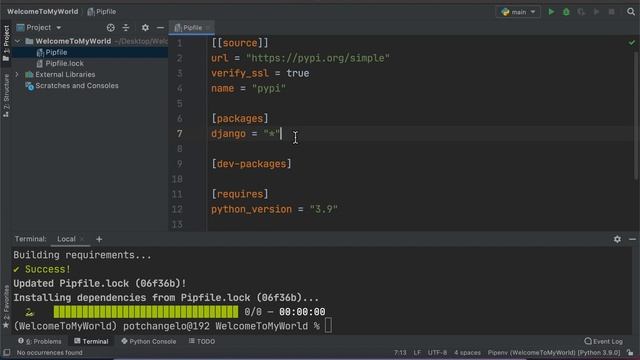This screenshot has width=640, height=360.
Task: Select the Local terminal tab
Action: point(66,239)
